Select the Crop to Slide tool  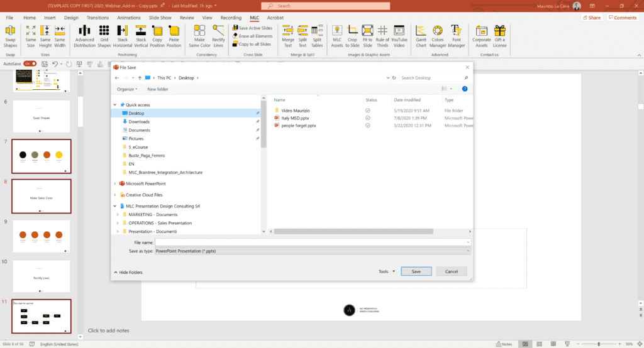352,36
